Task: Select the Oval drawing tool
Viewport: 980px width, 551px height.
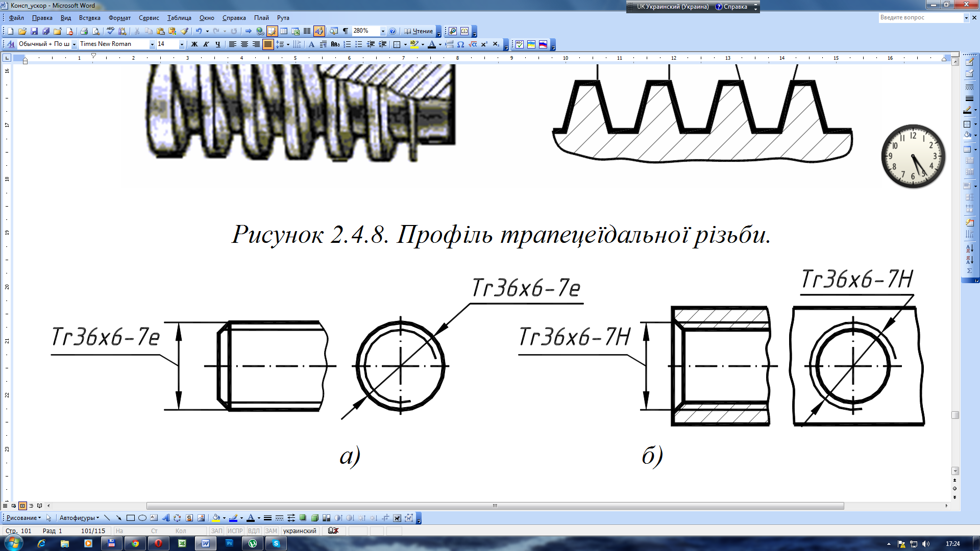Action: click(142, 518)
